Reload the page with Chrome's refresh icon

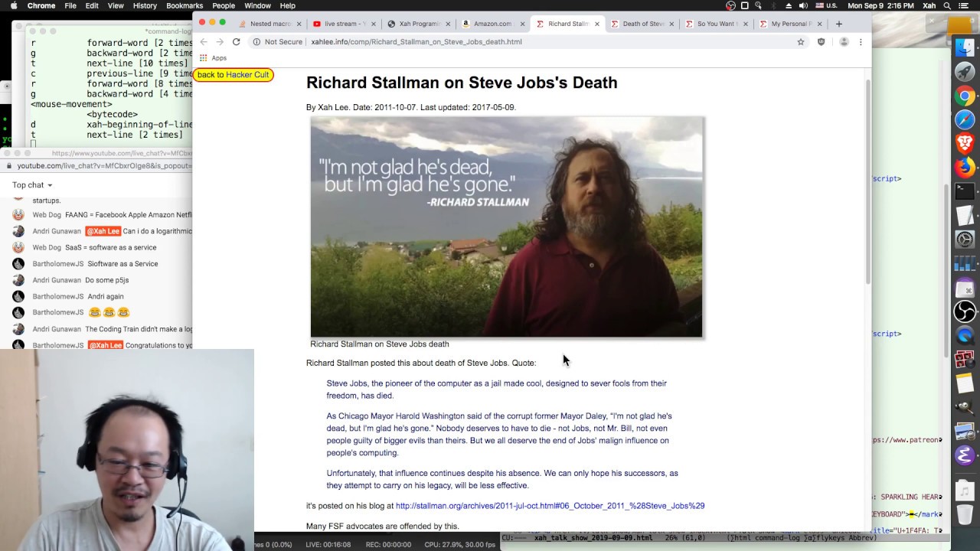coord(236,42)
